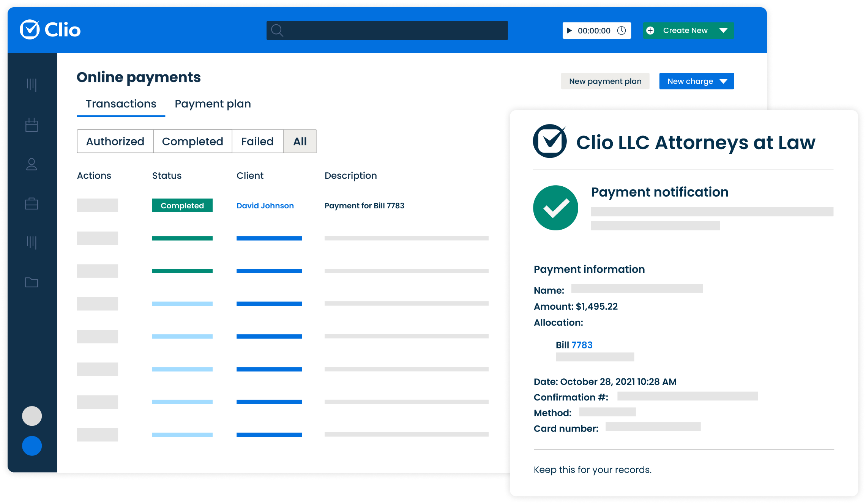Screen dimensions: 866x504
Task: Start the timer with play icon
Action: point(569,30)
